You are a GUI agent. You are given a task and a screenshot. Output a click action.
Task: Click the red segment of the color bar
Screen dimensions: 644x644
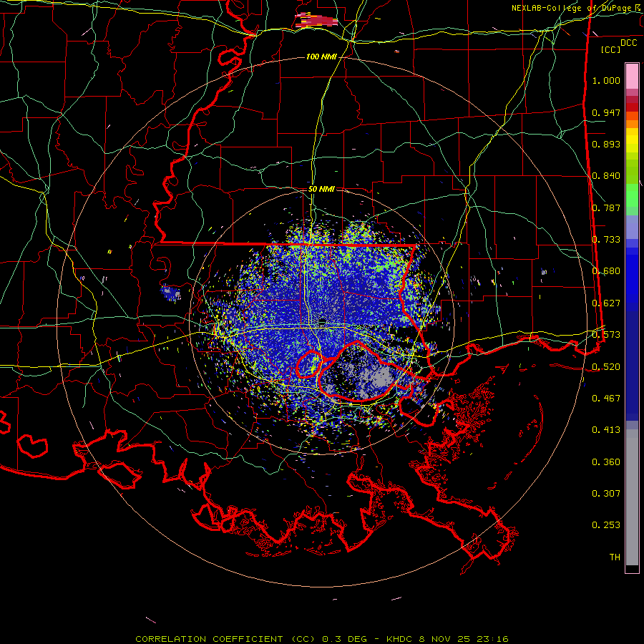632,107
